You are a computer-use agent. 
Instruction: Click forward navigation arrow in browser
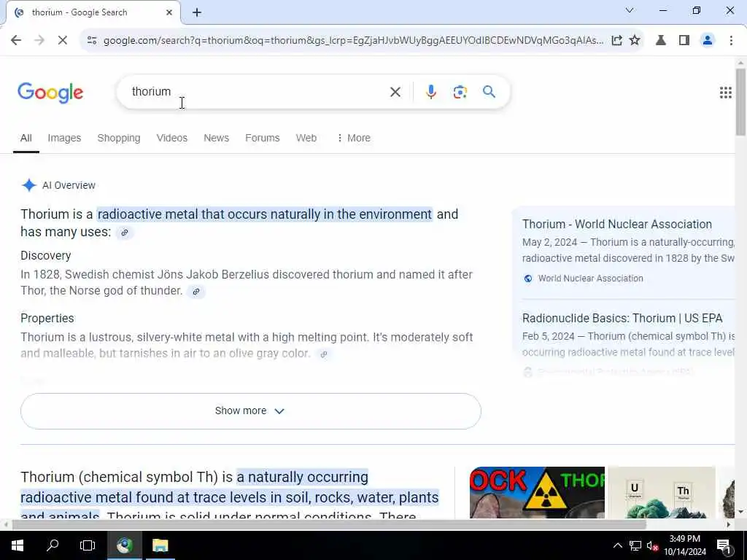[39, 41]
